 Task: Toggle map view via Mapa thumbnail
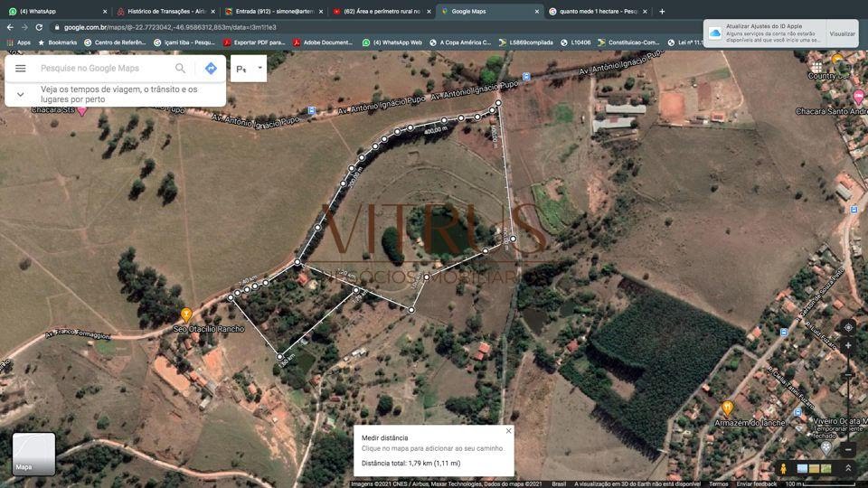click(33, 455)
